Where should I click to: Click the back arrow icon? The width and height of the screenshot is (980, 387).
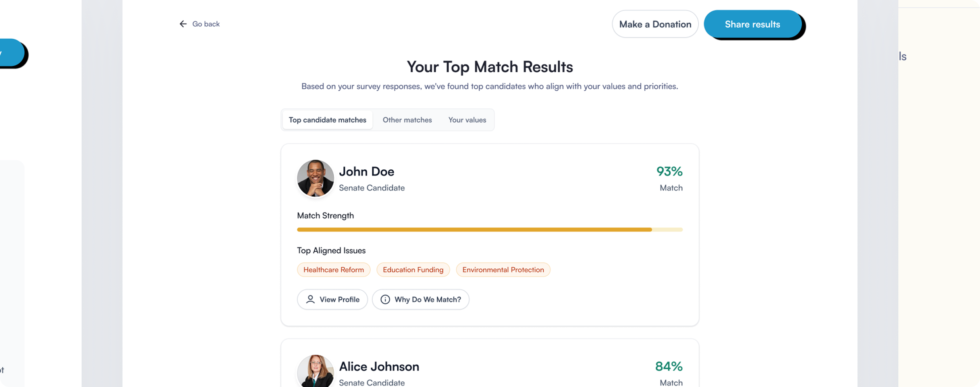(x=183, y=24)
